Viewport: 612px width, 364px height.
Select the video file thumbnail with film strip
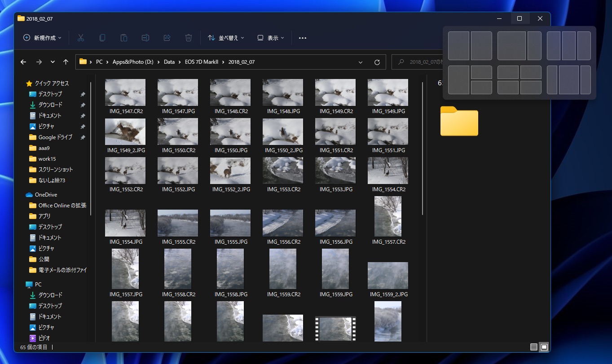click(x=335, y=328)
